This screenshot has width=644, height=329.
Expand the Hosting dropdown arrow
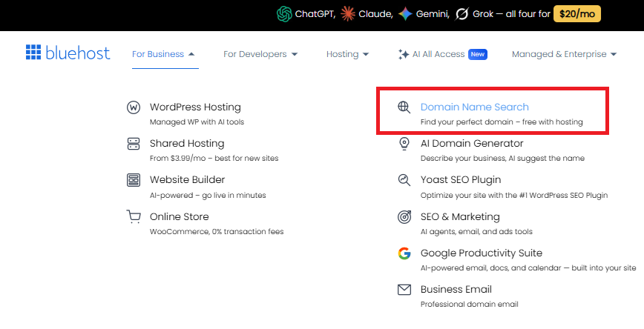click(366, 54)
